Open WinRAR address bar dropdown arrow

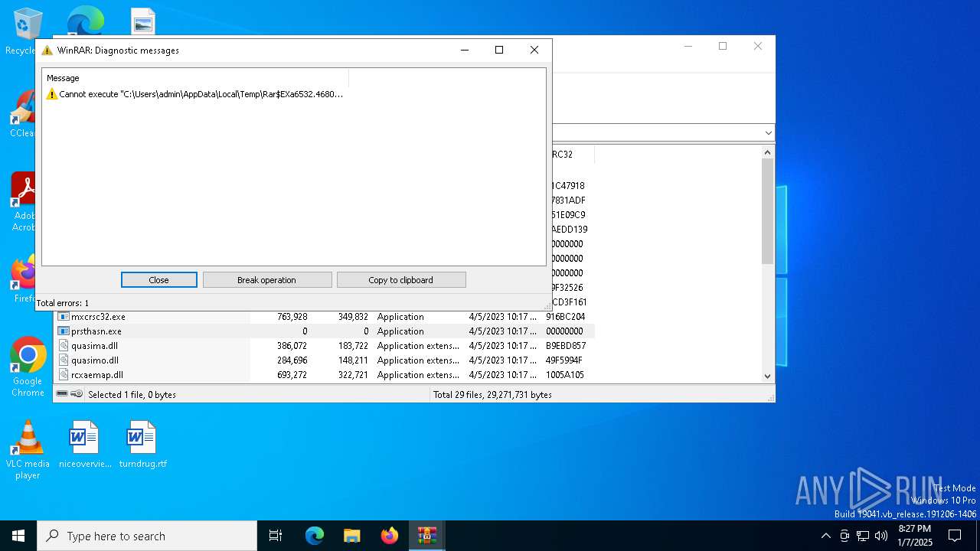coord(768,133)
